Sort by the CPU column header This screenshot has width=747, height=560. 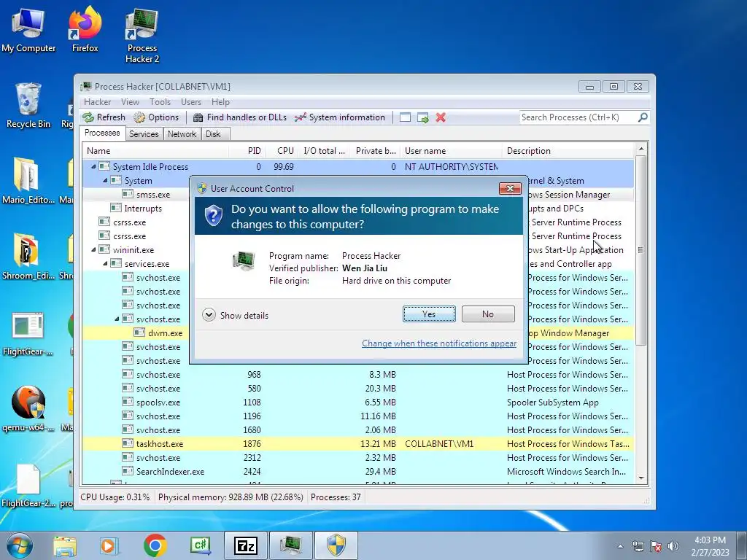(x=282, y=151)
